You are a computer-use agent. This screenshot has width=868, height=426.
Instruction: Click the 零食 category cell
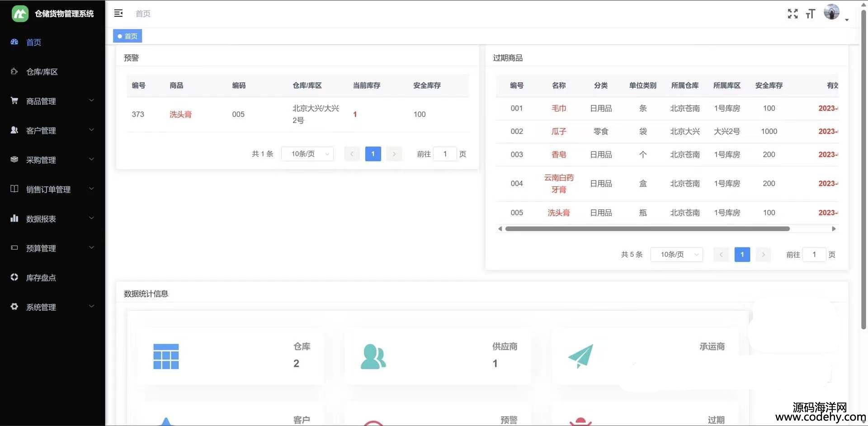[x=601, y=132]
